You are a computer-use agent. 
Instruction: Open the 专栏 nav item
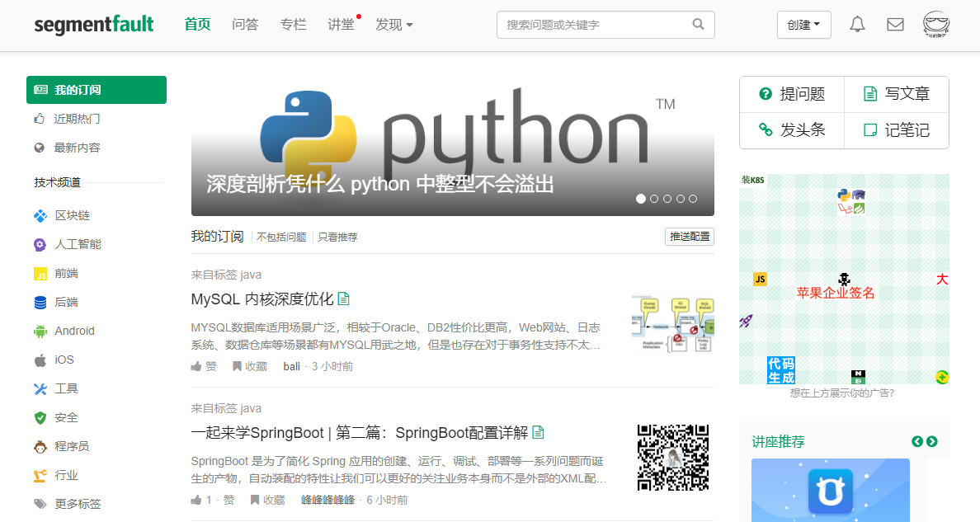(x=293, y=25)
